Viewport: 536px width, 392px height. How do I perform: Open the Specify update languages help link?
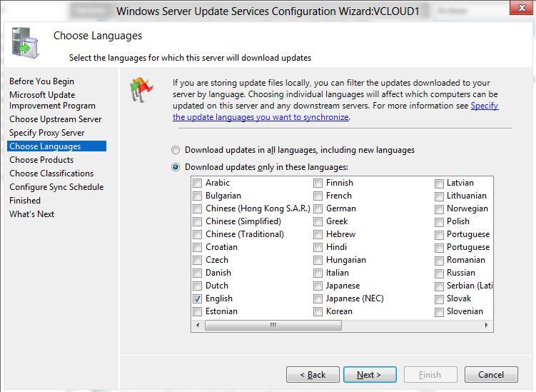tap(261, 117)
